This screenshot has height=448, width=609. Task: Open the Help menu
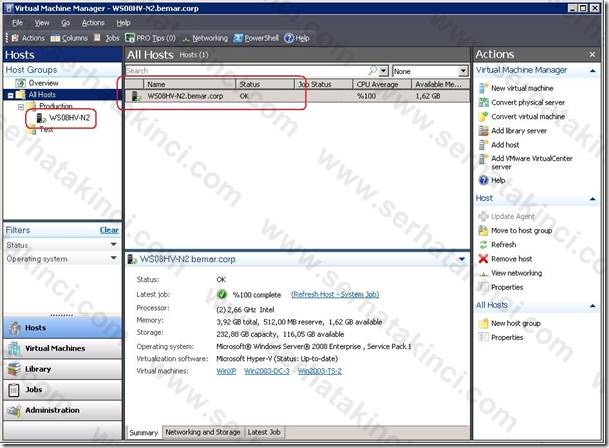[123, 23]
